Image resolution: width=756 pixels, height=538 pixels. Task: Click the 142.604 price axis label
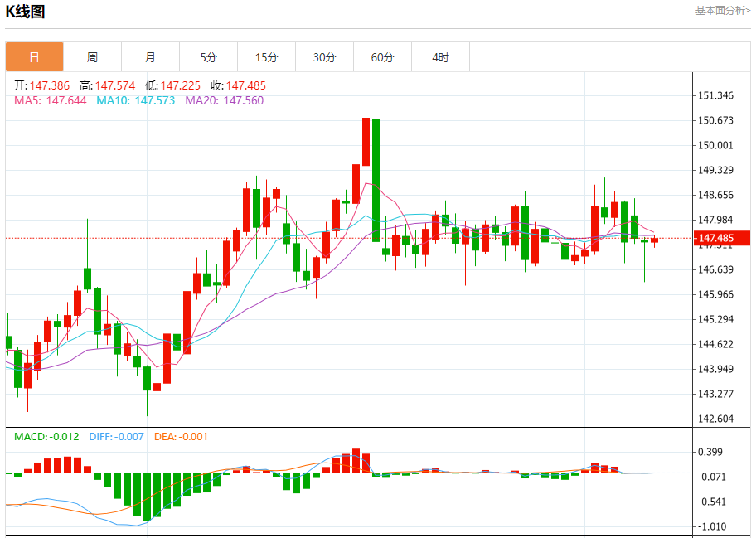(716, 419)
